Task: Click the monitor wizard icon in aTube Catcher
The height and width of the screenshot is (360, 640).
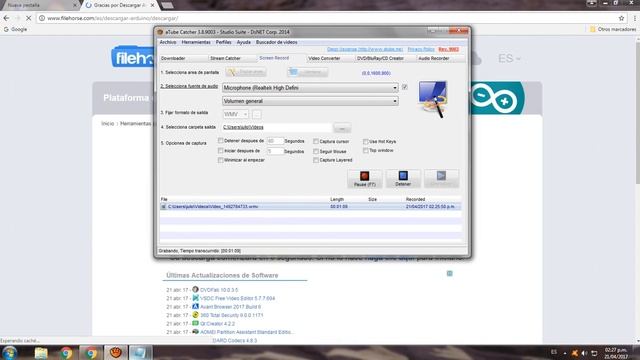Action: (433, 99)
